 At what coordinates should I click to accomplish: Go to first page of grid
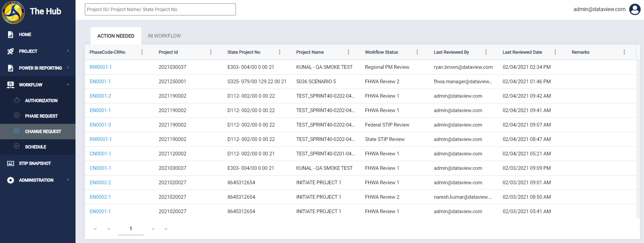click(x=95, y=229)
